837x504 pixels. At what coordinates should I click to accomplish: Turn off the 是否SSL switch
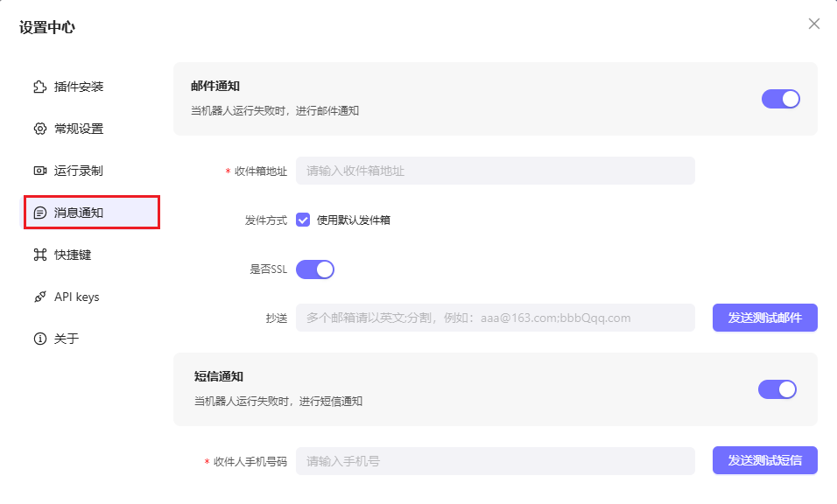(315, 269)
